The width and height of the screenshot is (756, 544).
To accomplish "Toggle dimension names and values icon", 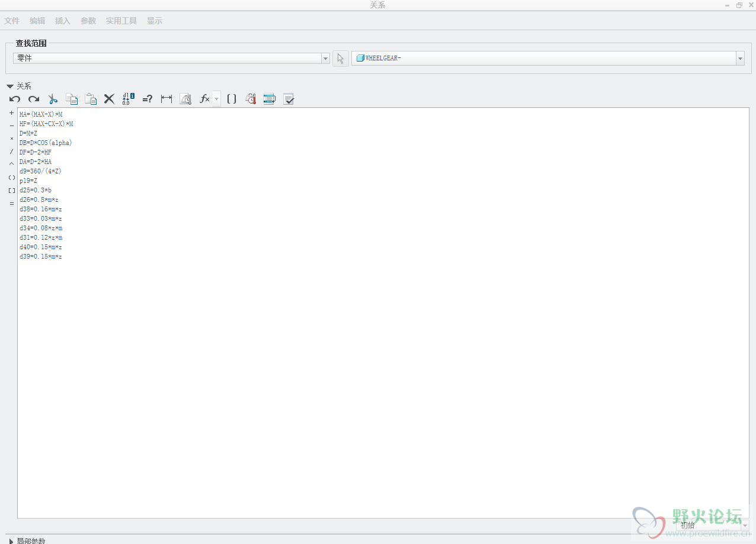I will [x=129, y=99].
